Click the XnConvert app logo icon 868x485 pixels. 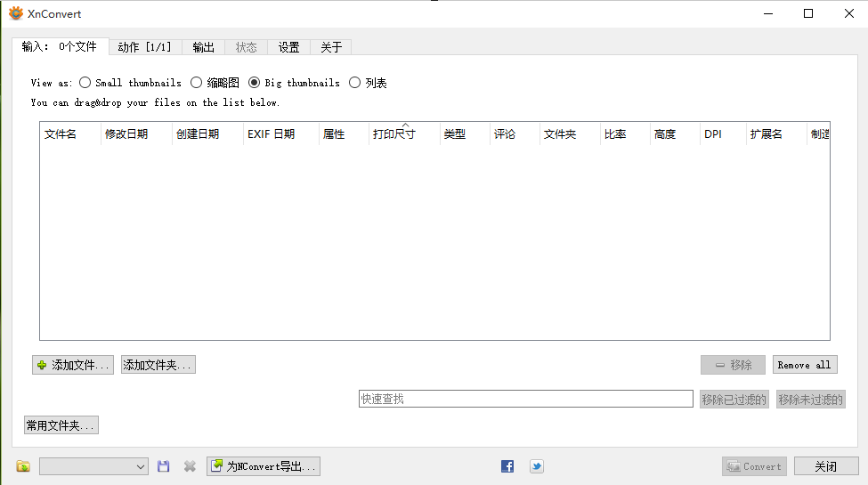point(16,13)
